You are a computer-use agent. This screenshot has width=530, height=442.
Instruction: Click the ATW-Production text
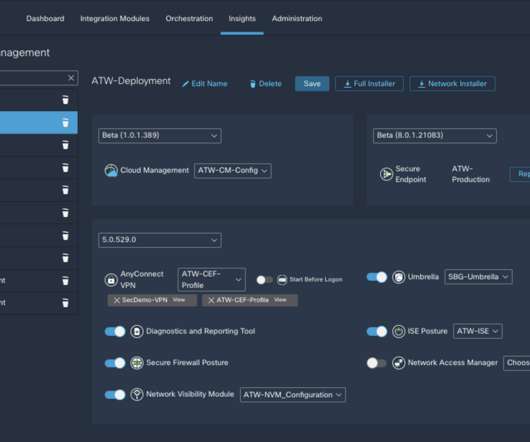click(471, 174)
